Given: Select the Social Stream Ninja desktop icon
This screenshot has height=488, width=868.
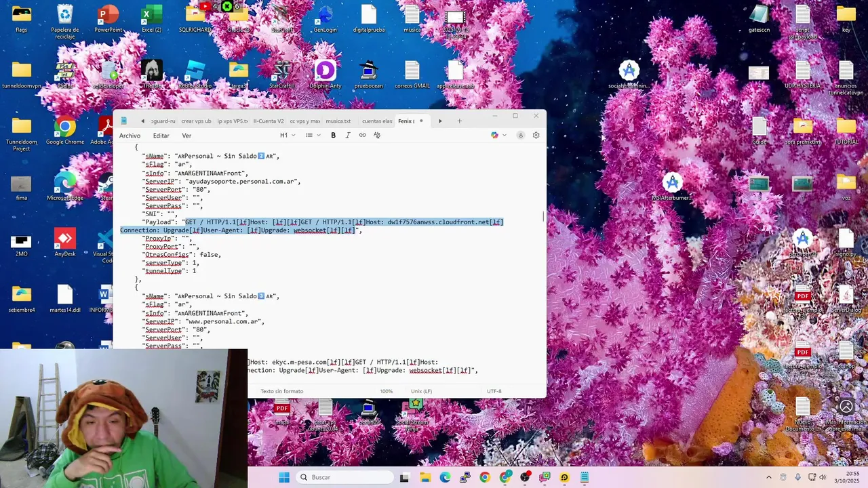Looking at the screenshot, I should [x=412, y=414].
